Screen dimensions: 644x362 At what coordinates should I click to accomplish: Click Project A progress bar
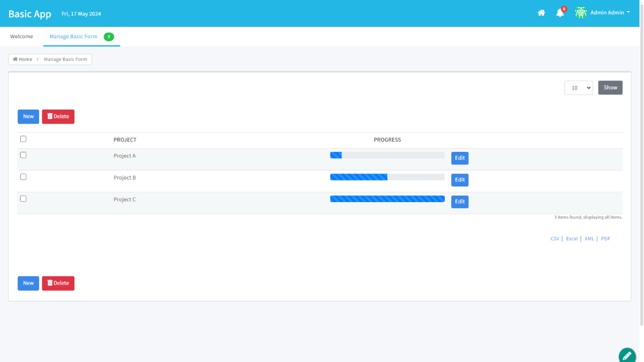(387, 155)
